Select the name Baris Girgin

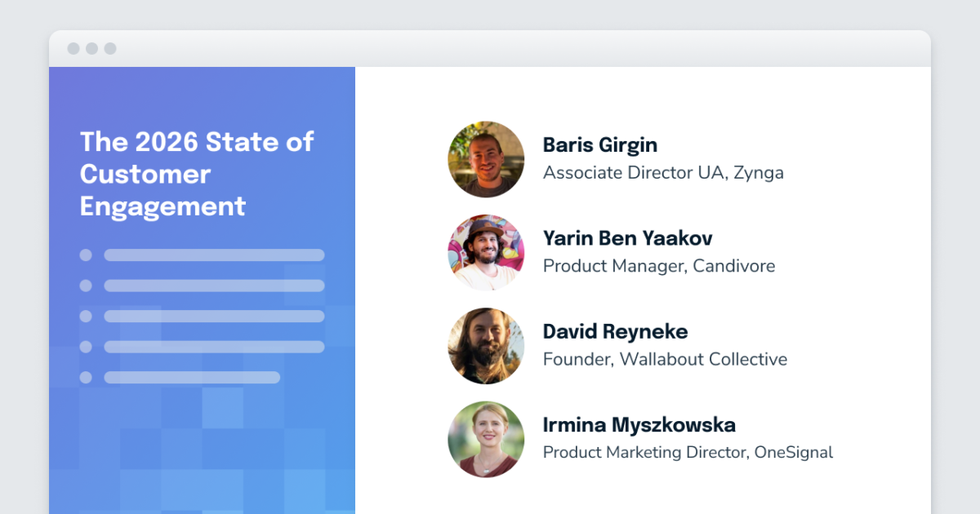pos(600,145)
